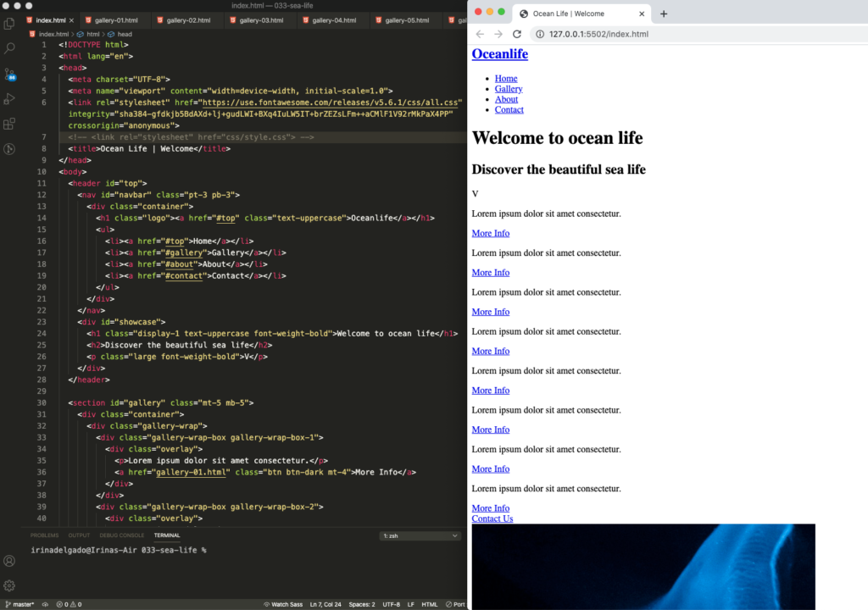This screenshot has height=610, width=868.
Task: Click the title text Ocean Life | Welcome in code
Action: [x=147, y=149]
